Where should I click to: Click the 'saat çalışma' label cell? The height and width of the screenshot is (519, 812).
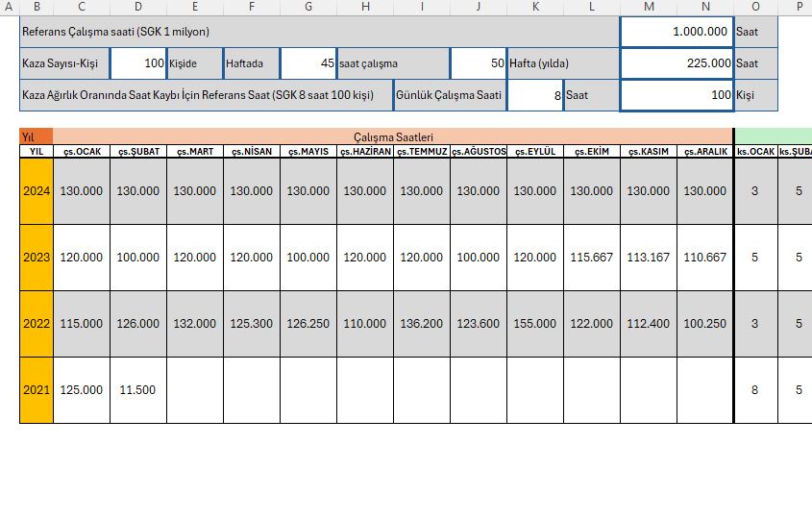pos(393,63)
